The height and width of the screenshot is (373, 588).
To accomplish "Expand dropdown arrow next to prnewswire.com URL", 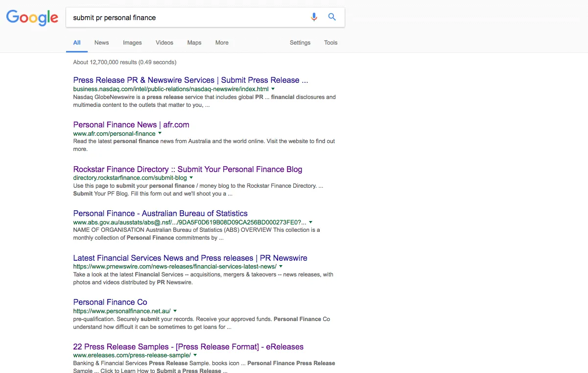I will click(x=281, y=267).
